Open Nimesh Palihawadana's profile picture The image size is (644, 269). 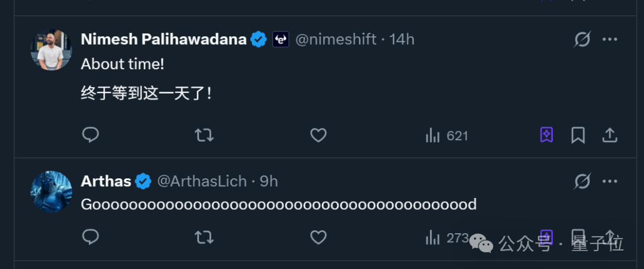coord(51,49)
